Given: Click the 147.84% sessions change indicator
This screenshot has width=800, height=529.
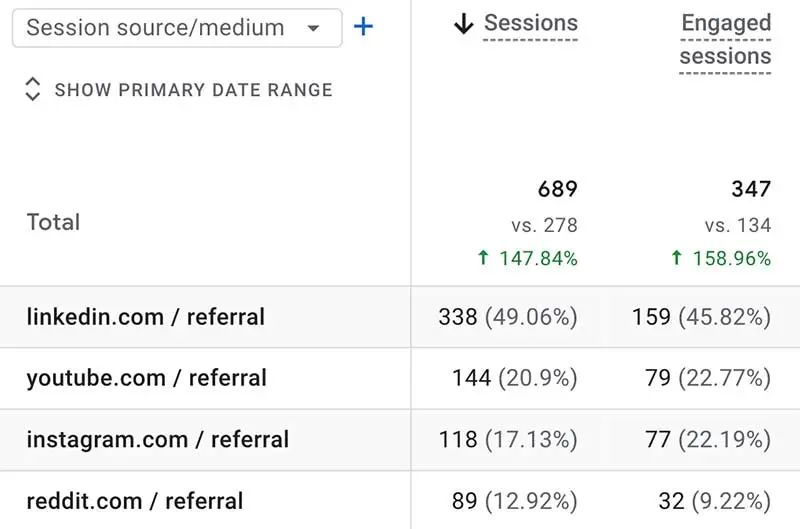Looking at the screenshot, I should (528, 258).
